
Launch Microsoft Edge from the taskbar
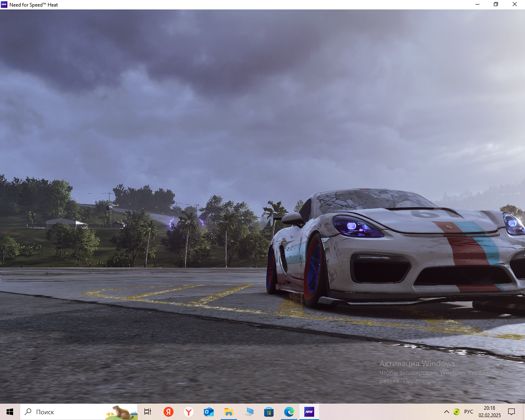point(289,412)
